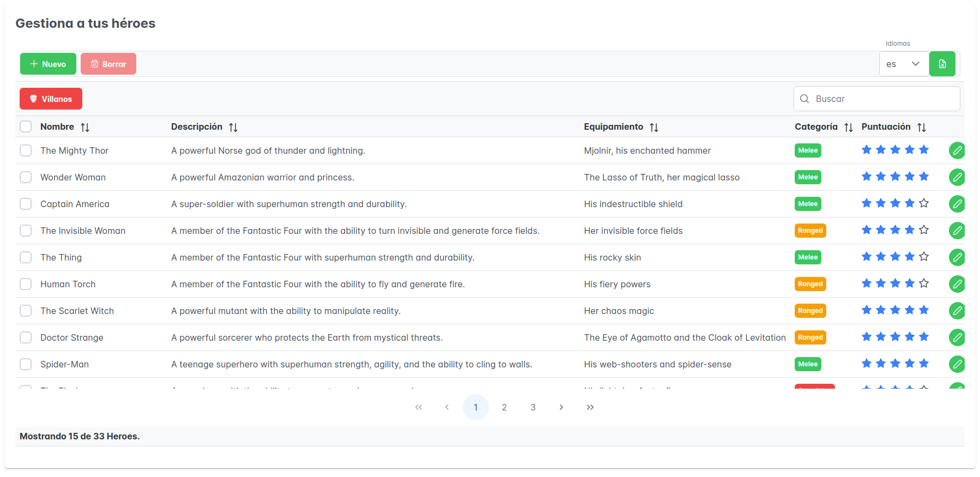Edit Human Torch with pencil icon
This screenshot has width=980, height=477.
click(x=957, y=284)
